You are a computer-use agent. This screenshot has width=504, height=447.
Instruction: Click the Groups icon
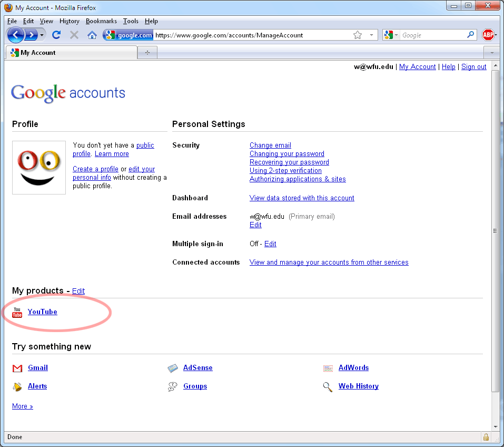pos(173,386)
